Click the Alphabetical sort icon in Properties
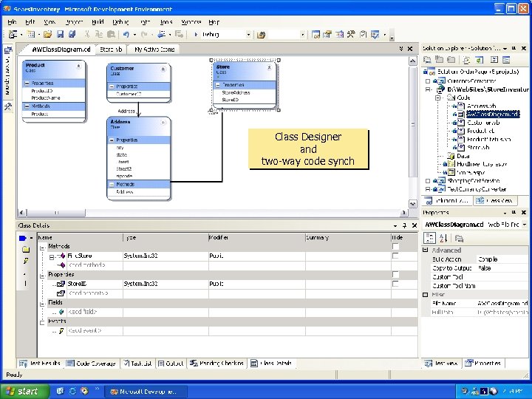 tap(444, 238)
